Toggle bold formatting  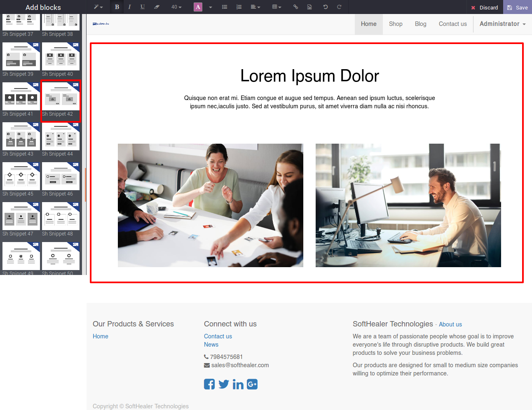click(x=117, y=7)
